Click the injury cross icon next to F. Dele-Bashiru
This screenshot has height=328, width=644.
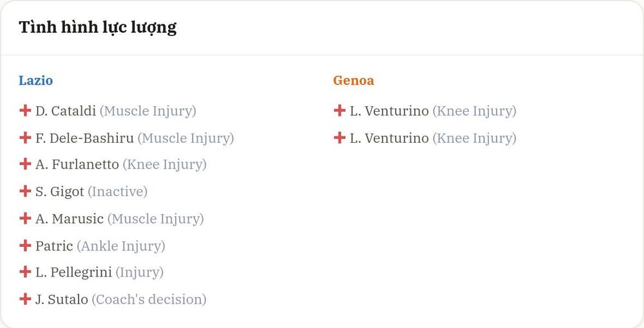[25, 138]
